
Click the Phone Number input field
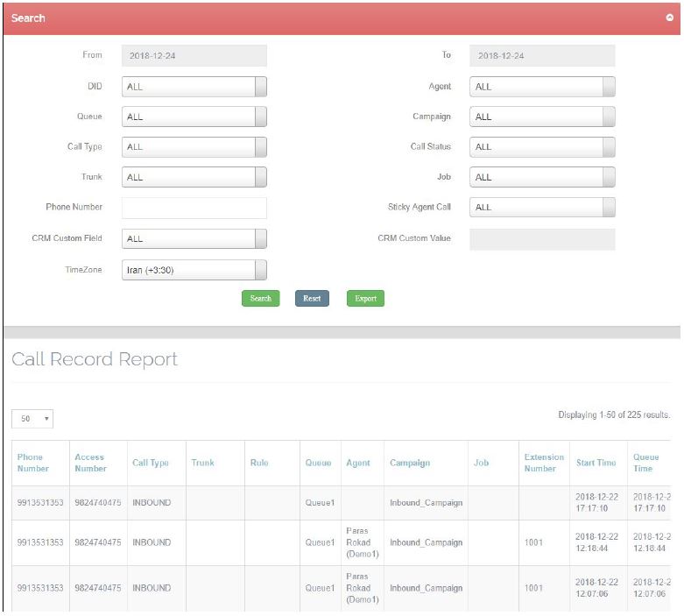[194, 208]
